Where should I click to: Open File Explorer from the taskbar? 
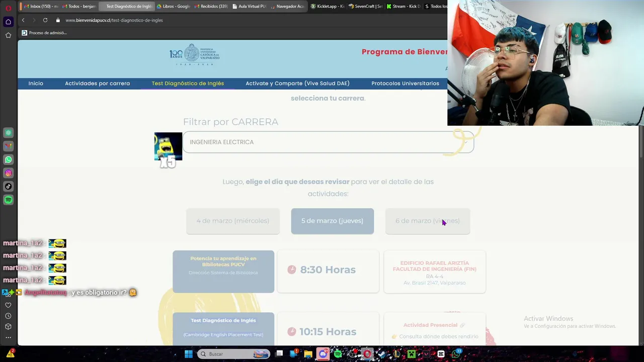(x=308, y=354)
